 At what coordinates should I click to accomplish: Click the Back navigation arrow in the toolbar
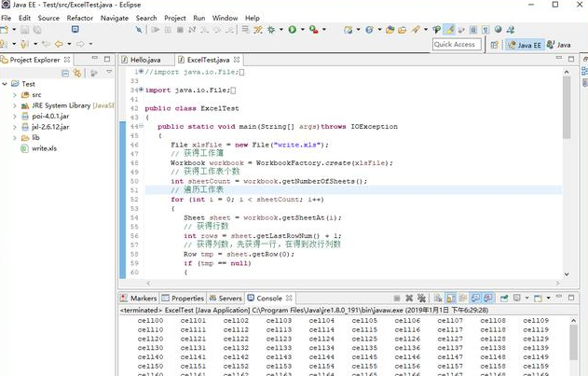58,44
